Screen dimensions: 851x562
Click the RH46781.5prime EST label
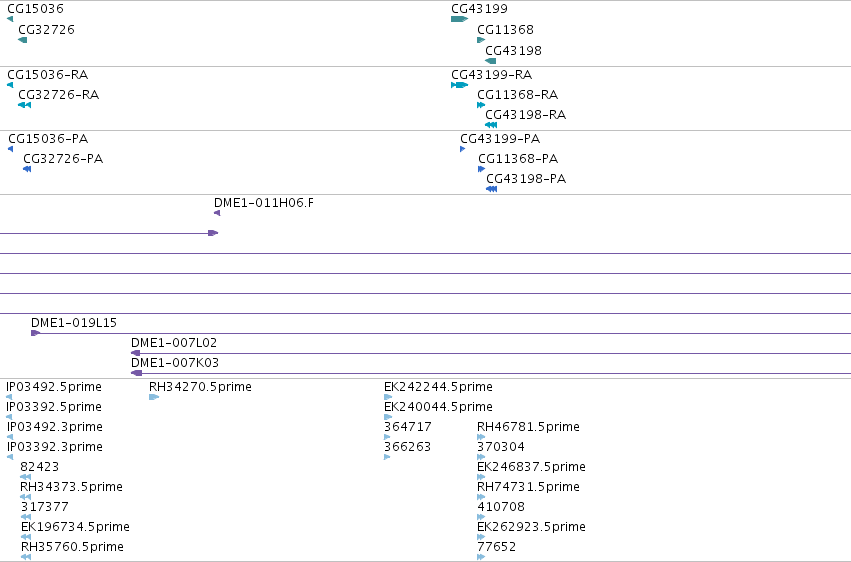point(528,426)
